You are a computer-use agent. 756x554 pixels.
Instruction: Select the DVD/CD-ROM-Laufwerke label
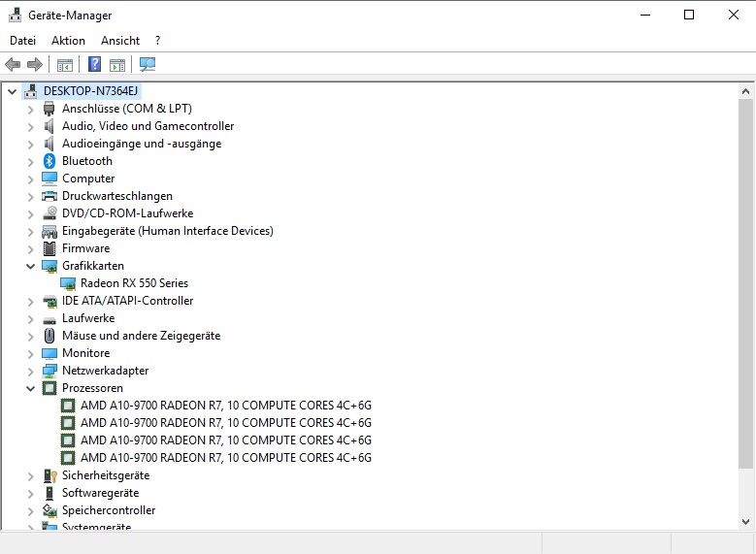[x=127, y=213]
